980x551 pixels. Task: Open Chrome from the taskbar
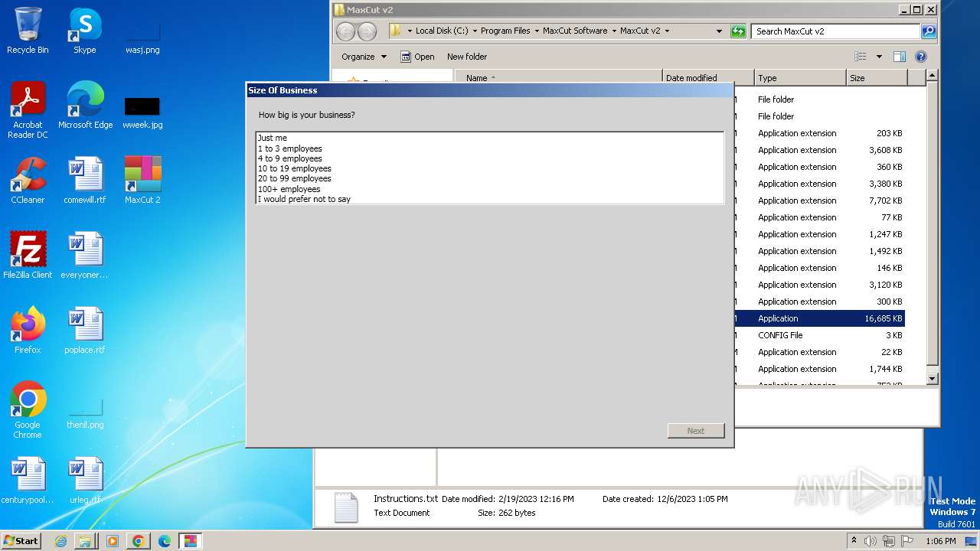click(x=138, y=541)
